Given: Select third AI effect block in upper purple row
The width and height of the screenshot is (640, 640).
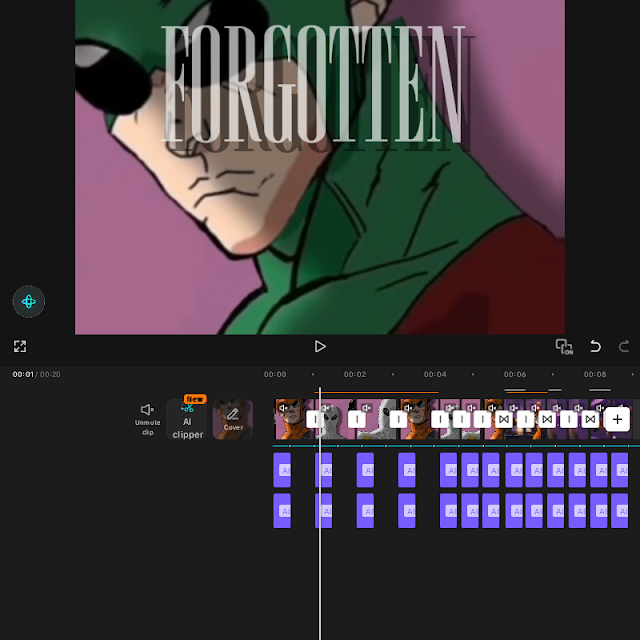Looking at the screenshot, I should [365, 470].
